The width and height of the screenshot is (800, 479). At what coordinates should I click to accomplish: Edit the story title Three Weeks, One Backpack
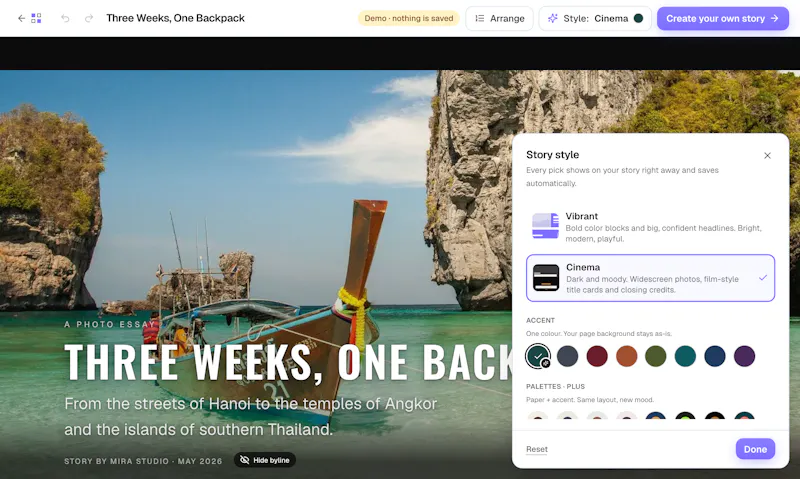pyautogui.click(x=176, y=18)
